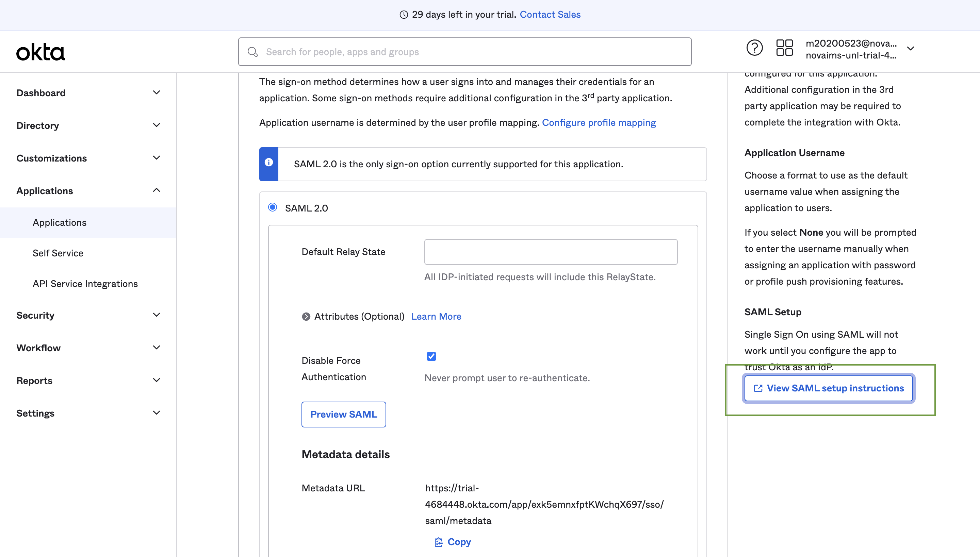Expand the Customizations menu chevron
This screenshot has height=557, width=980.
point(157,158)
